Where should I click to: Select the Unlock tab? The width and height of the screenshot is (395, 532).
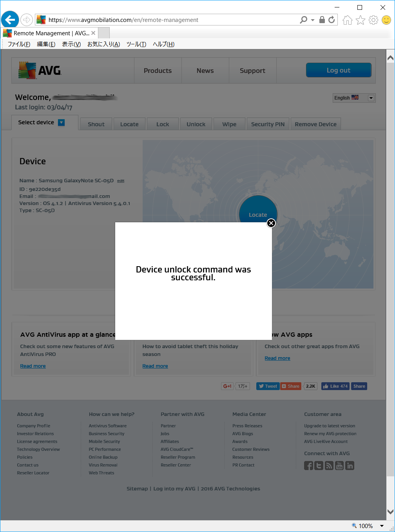click(x=196, y=124)
